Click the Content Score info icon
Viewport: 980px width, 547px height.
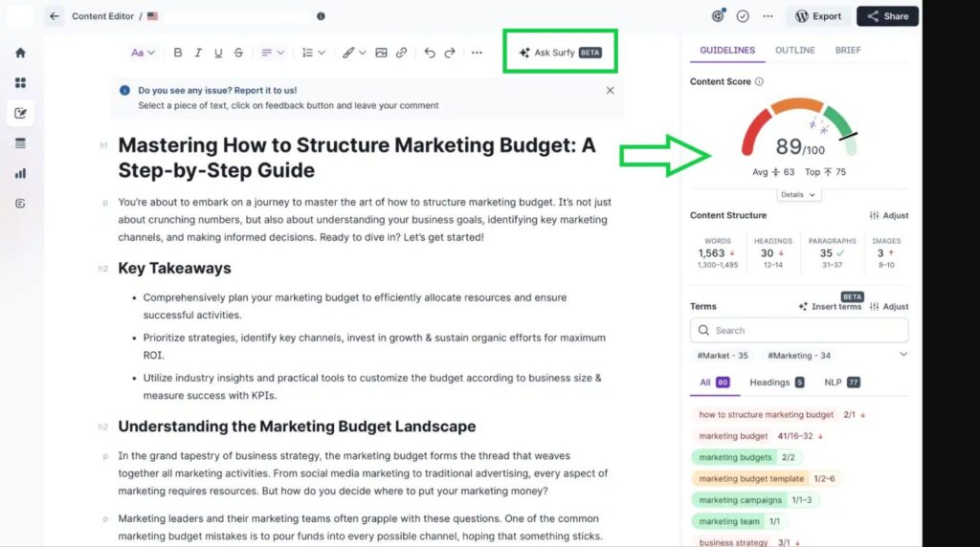click(759, 81)
